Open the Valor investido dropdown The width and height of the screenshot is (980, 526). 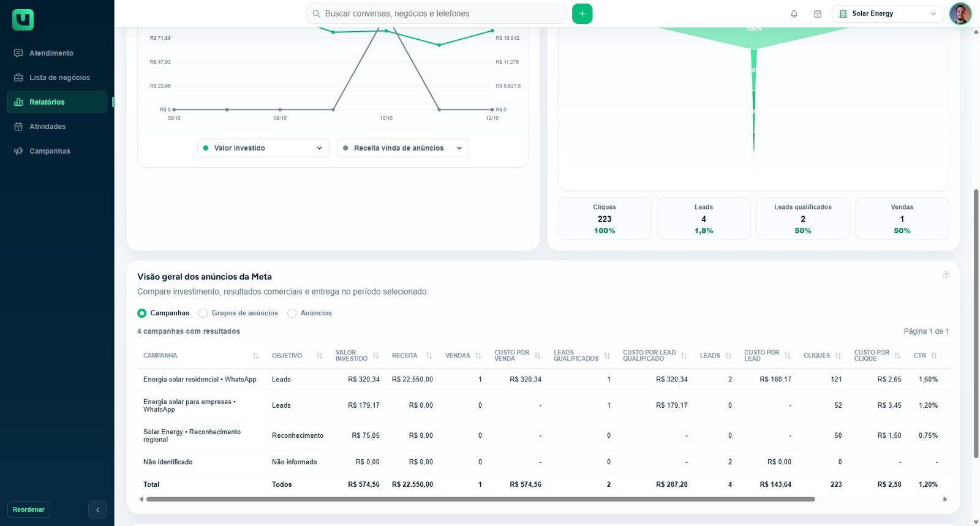263,148
